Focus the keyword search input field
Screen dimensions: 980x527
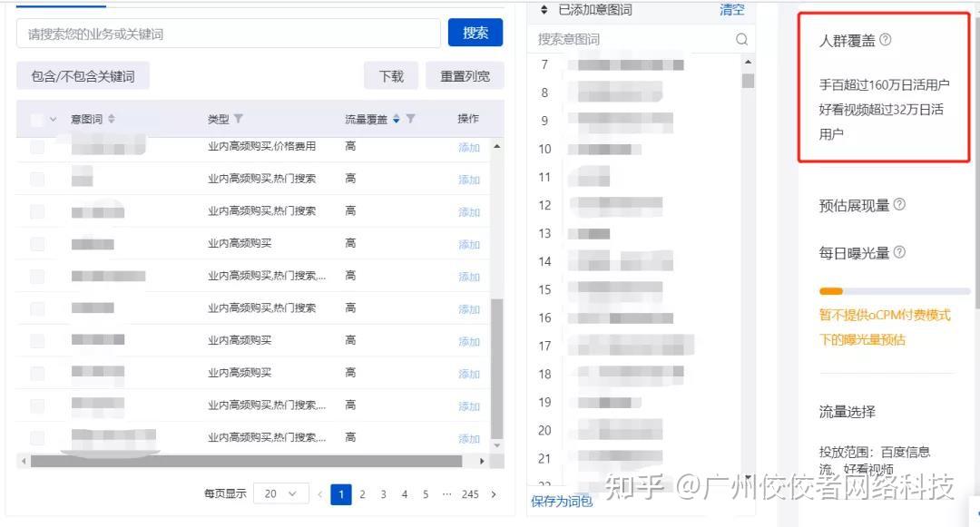[228, 34]
